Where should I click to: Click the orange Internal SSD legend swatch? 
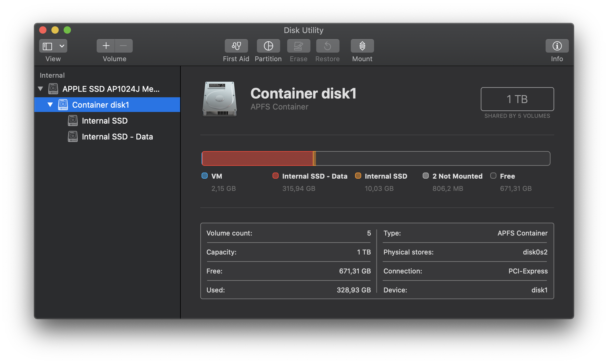tap(358, 176)
